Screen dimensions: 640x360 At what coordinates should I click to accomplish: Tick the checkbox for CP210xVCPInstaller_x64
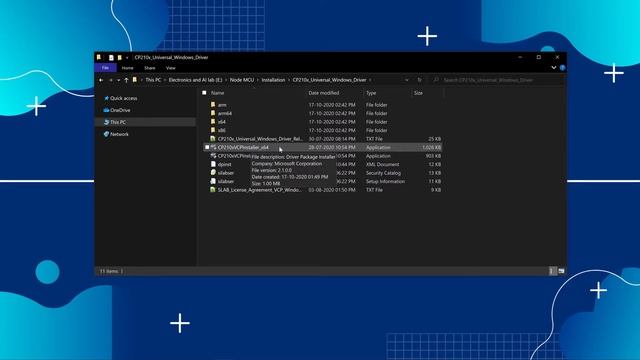coord(207,147)
